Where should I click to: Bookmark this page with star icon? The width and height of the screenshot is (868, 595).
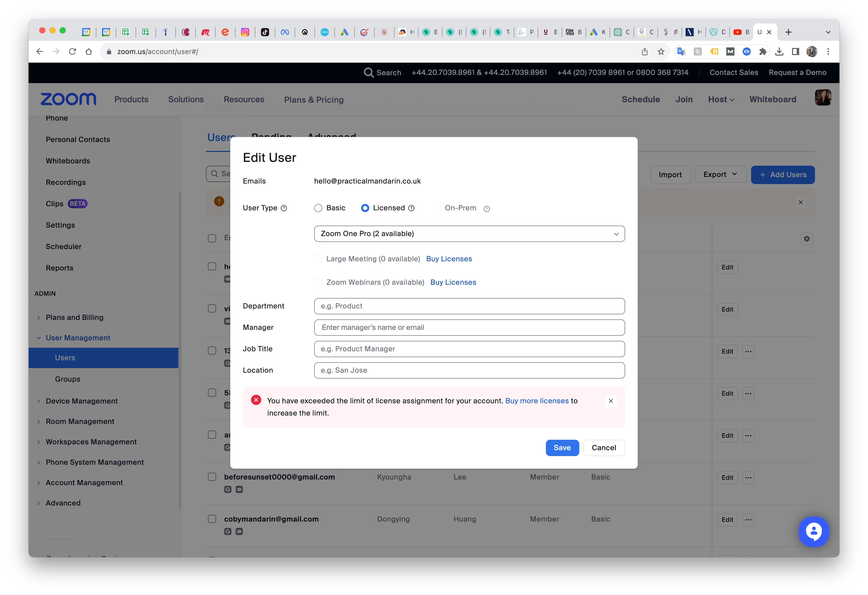coord(661,51)
